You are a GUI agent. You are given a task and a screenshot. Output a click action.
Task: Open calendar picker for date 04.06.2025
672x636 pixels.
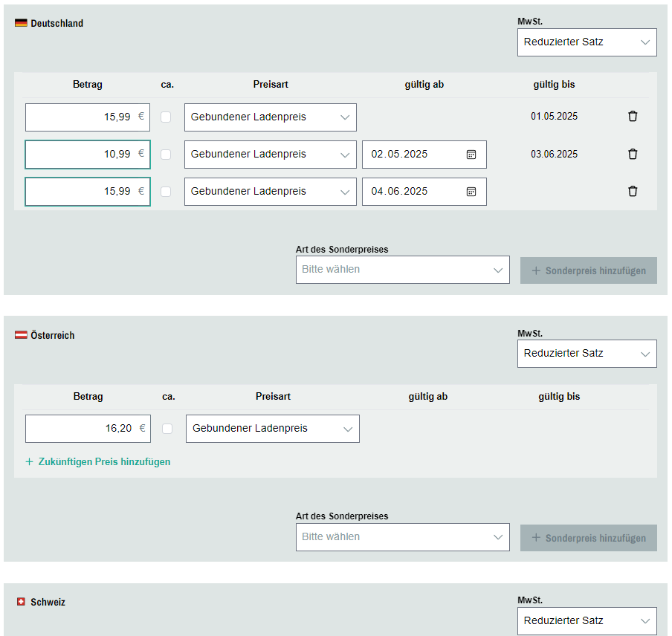point(471,192)
